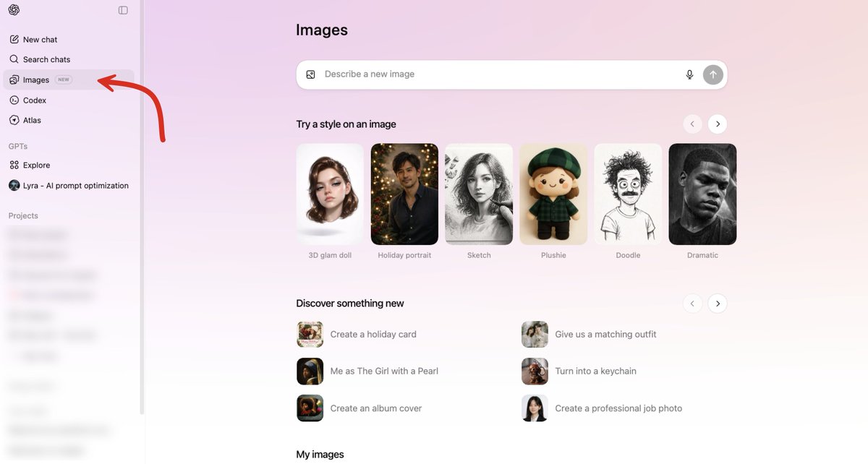Open the Images section label
The height and width of the screenshot is (464, 868).
tap(36, 80)
